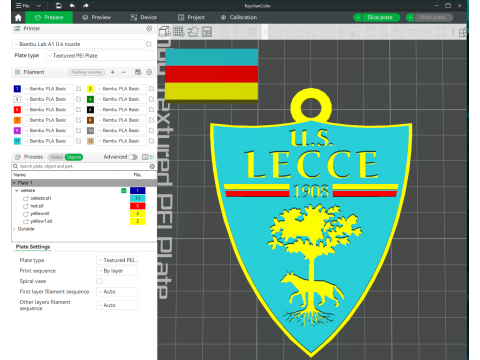Screen dimensions: 480x360
Task: Collapse the celeste object row
Action: pos(17,190)
